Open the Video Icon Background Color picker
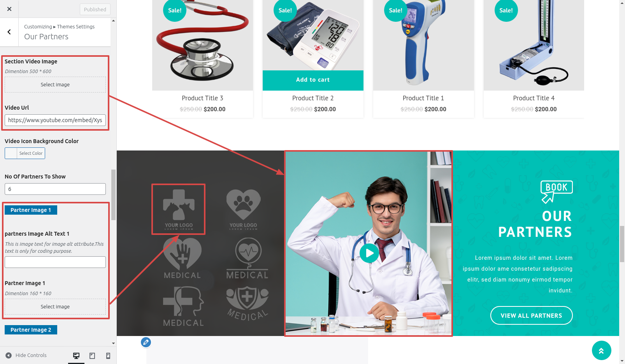The height and width of the screenshot is (364, 625). 25,153
